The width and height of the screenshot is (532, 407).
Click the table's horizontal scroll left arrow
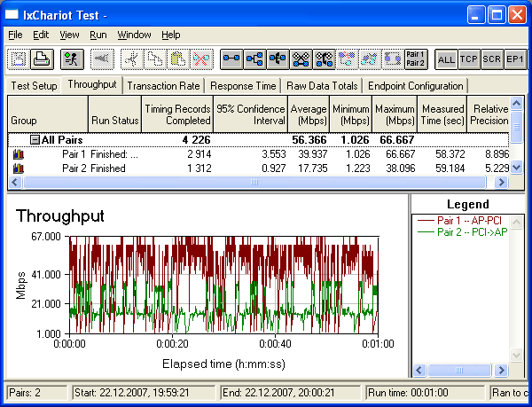point(14,183)
